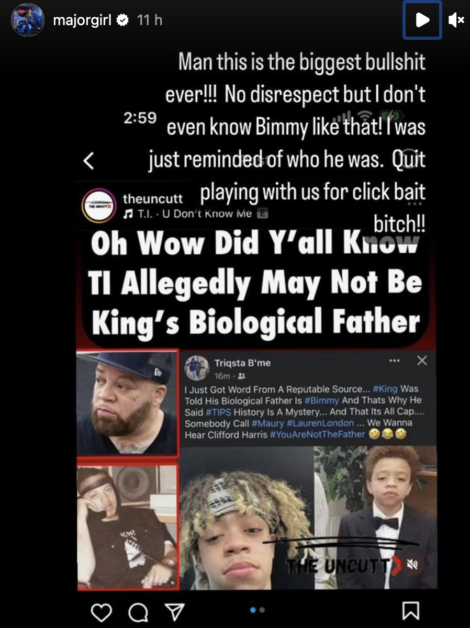
Task: Close the Triqsta B'me post with X
Action: point(422,361)
